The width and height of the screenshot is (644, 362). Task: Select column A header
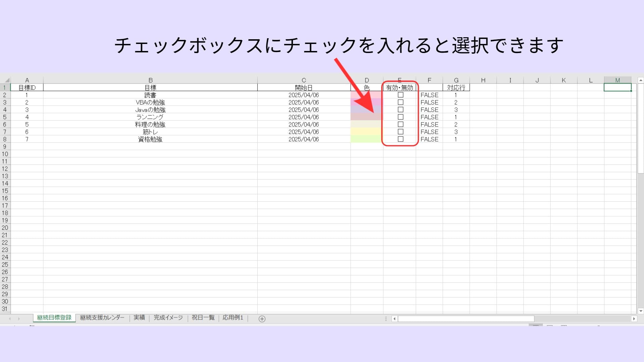(x=27, y=80)
